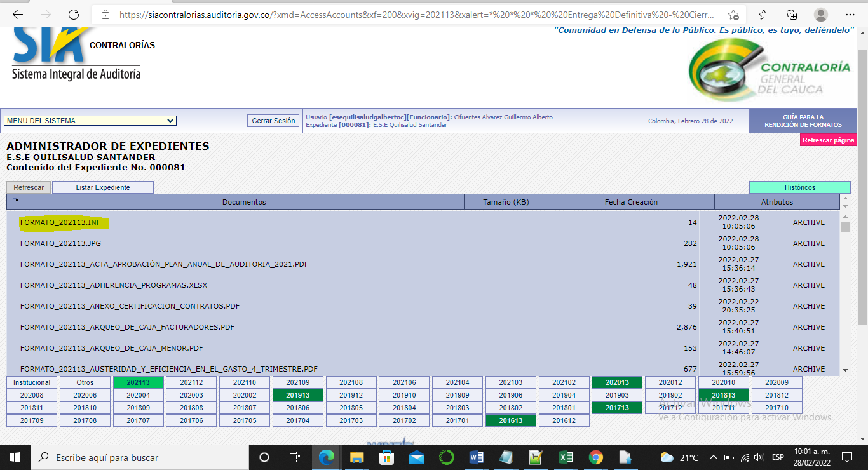
Task: Click the pink Refrescar página button
Action: (x=828, y=140)
